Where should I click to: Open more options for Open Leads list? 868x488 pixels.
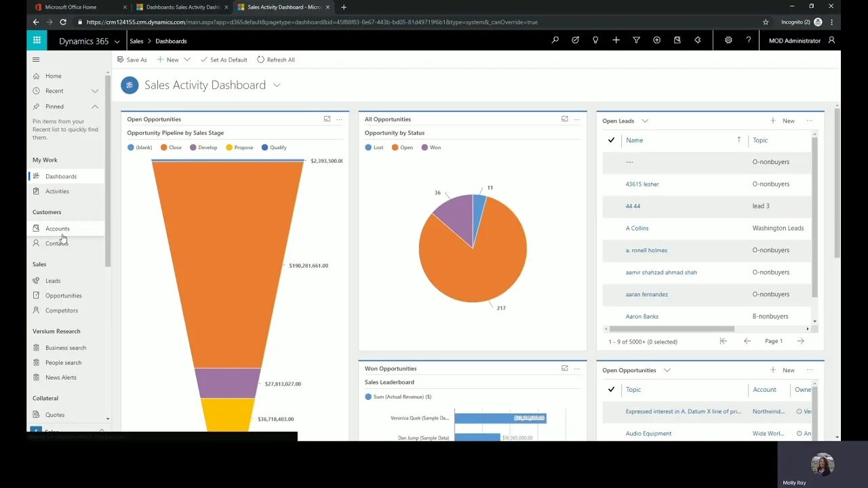point(809,121)
